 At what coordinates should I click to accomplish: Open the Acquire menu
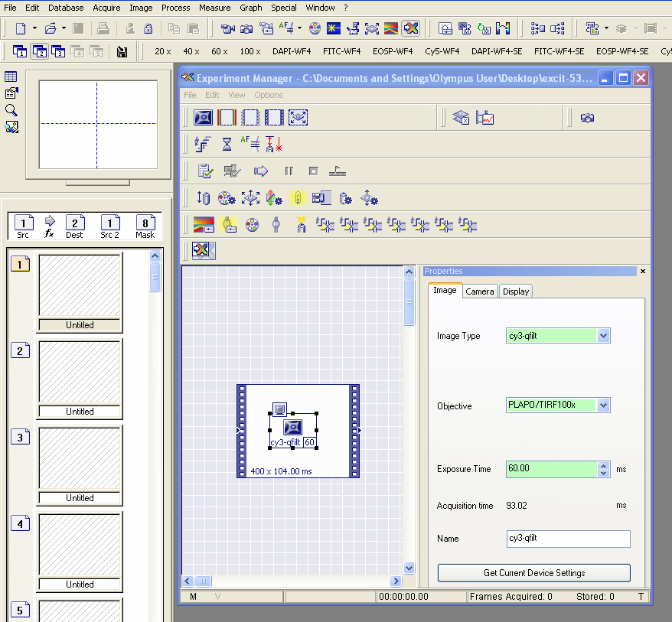coord(106,8)
